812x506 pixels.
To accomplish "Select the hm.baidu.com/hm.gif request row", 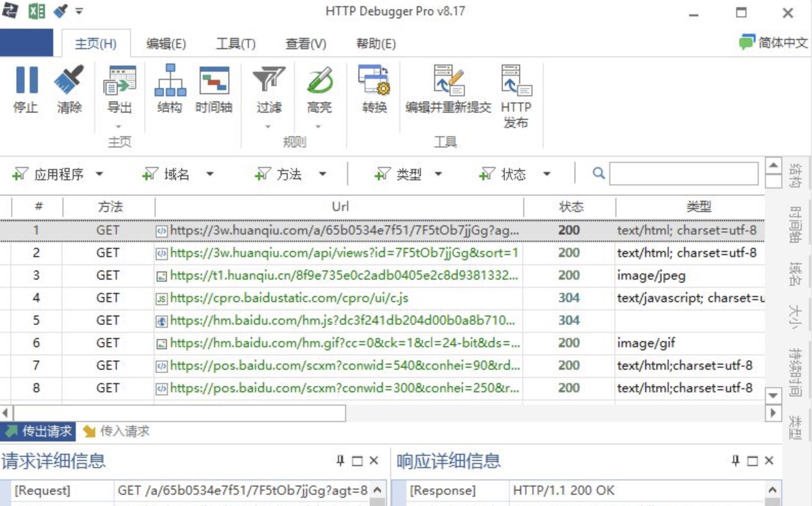I will click(382, 343).
